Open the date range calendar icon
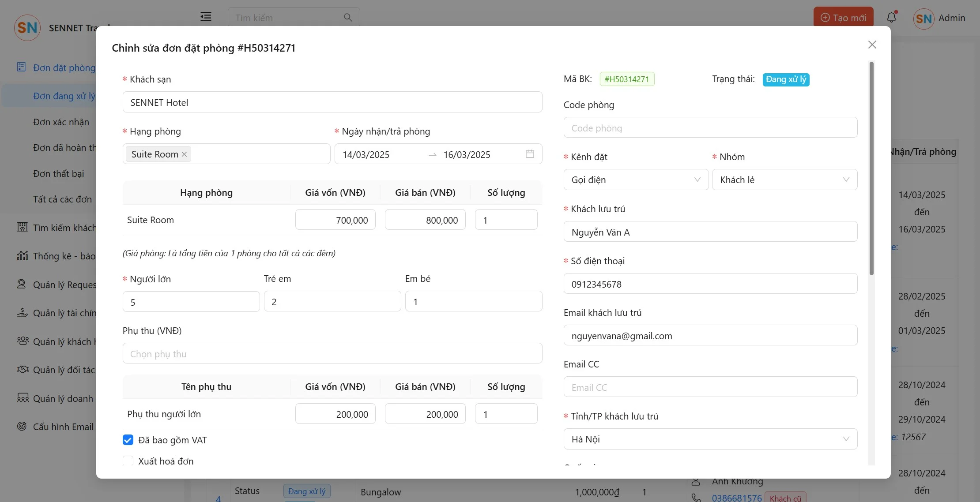The width and height of the screenshot is (980, 502). coord(530,154)
